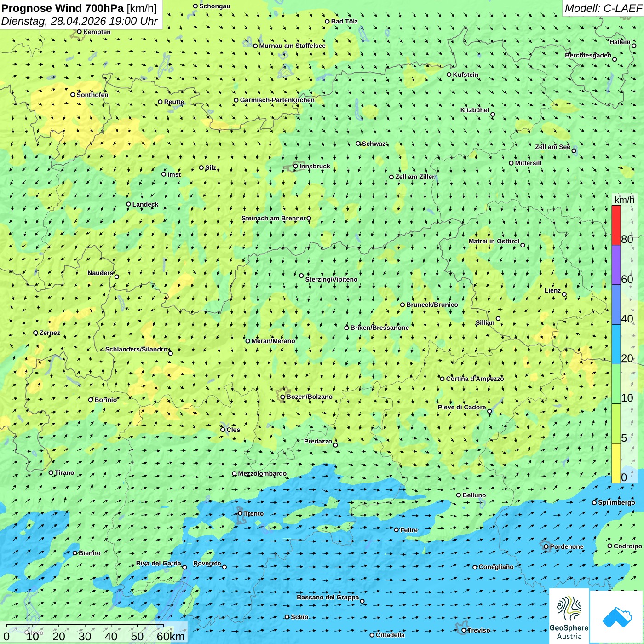644x644 pixels.
Task: Click the Mezzolombardo city label
Action: click(x=262, y=473)
